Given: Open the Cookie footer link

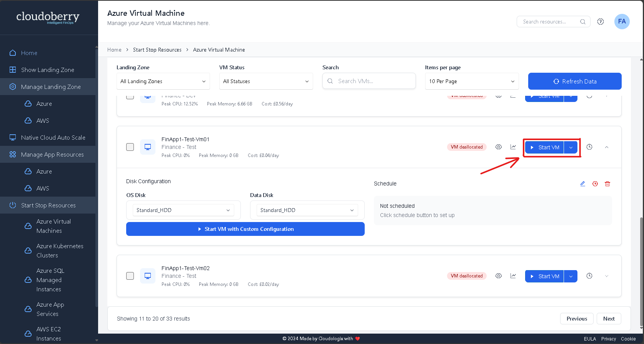Looking at the screenshot, I should tap(628, 339).
